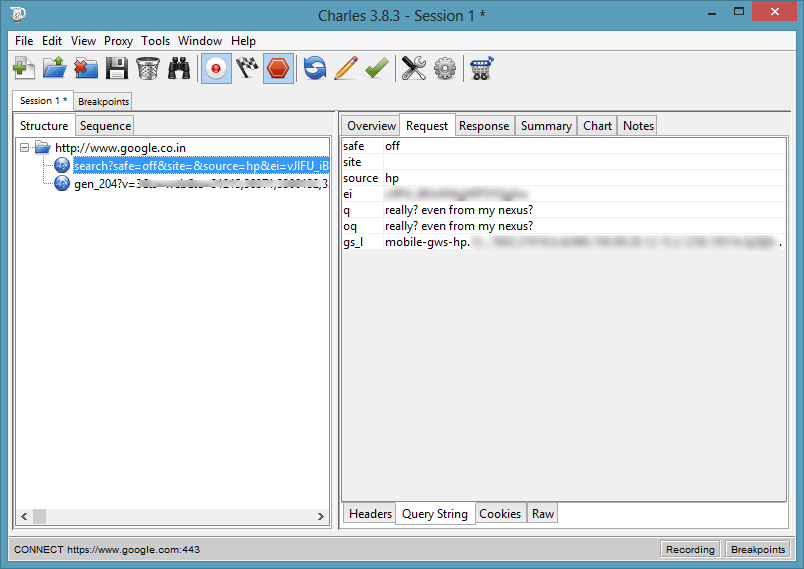804x569 pixels.
Task: Click the Breakpoints status bar button
Action: pyautogui.click(x=758, y=550)
